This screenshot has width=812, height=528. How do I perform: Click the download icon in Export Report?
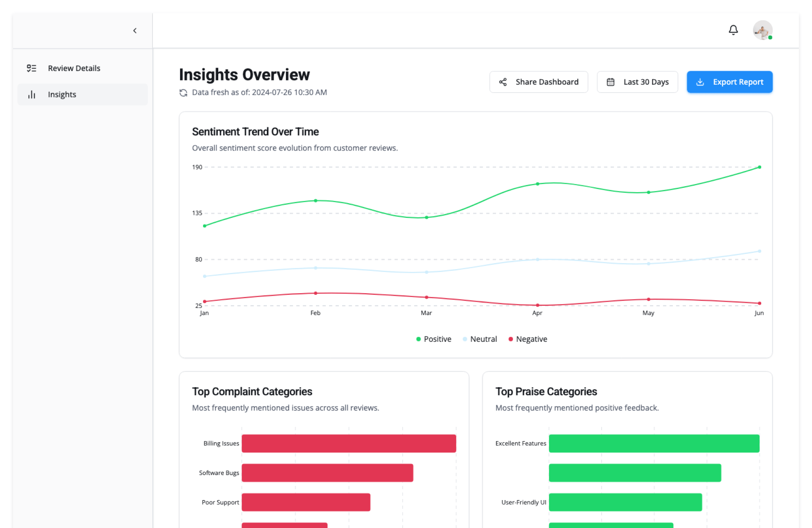(700, 82)
